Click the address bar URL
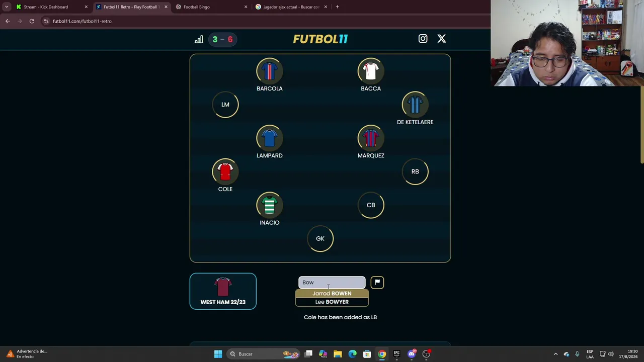Image resolution: width=644 pixels, height=362 pixels. 82,21
